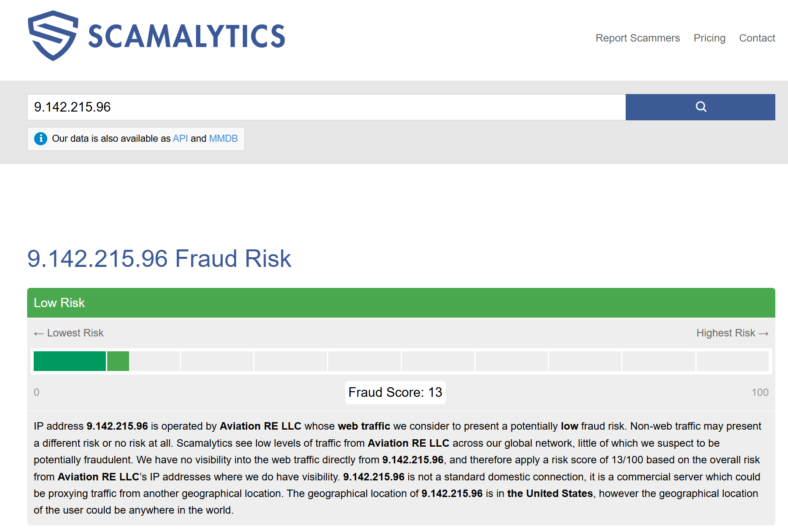Open the Report Scammers page

tap(637, 38)
